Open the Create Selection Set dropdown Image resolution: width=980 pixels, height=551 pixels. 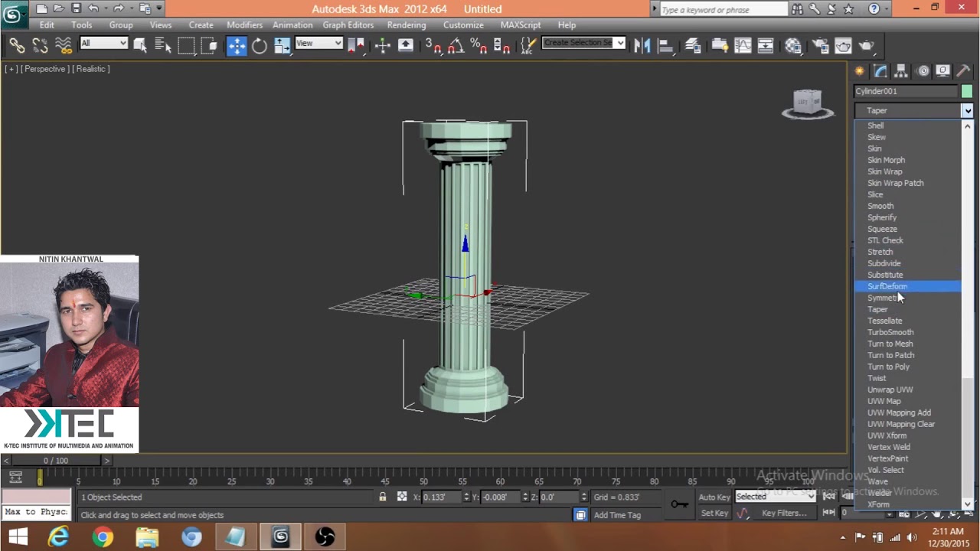click(x=583, y=43)
